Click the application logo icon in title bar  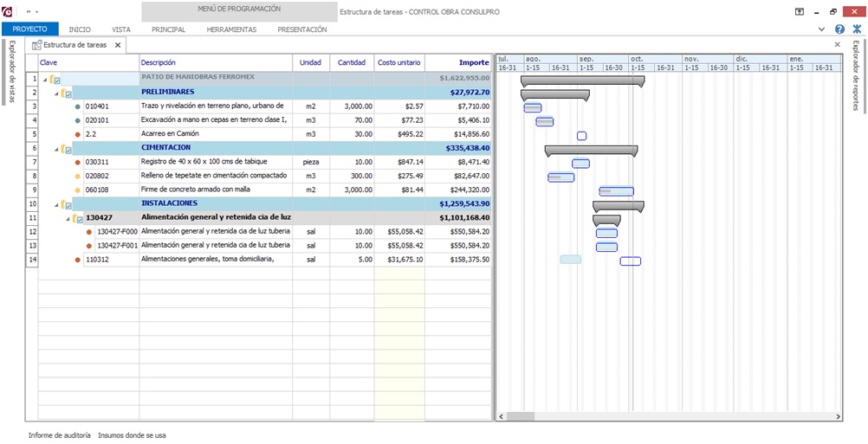pyautogui.click(x=8, y=11)
